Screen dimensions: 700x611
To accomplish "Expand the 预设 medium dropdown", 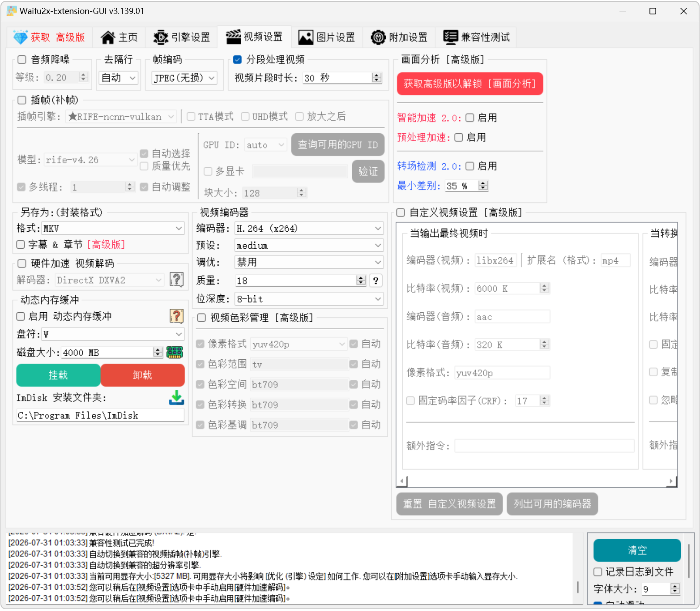I will coord(309,246).
